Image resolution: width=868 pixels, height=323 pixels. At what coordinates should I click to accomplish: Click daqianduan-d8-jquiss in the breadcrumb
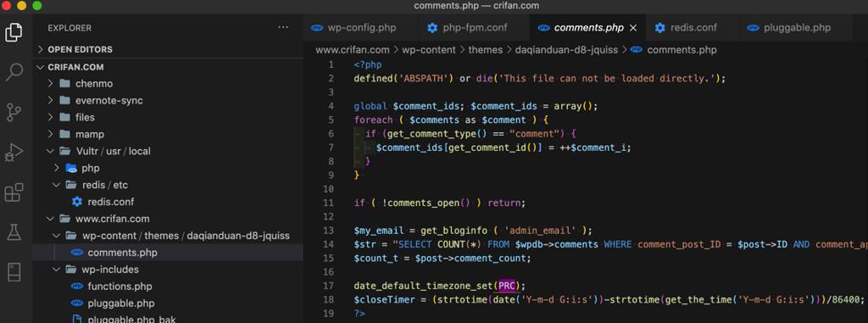pos(567,50)
